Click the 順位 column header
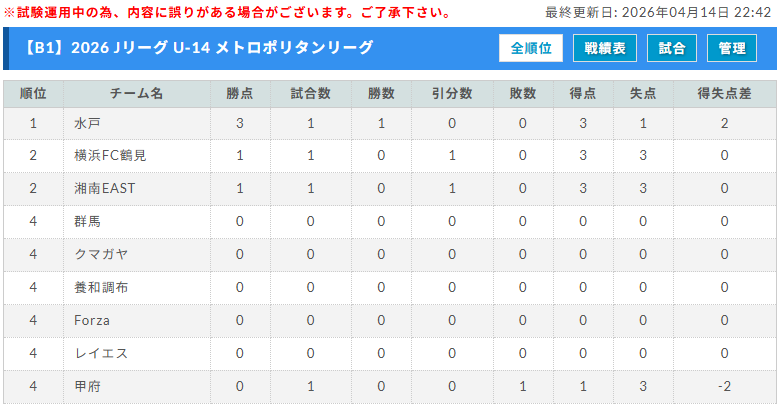Screen dimensions: 777x408 [x=33, y=93]
